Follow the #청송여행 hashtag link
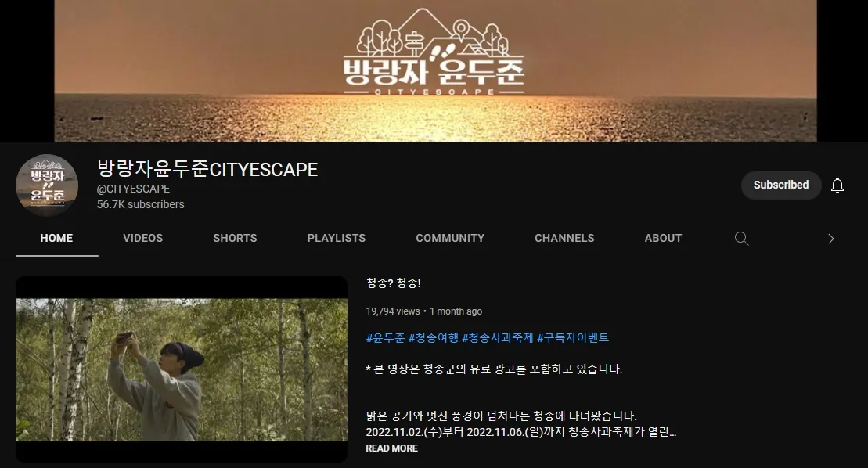The image size is (868, 468). pos(433,338)
